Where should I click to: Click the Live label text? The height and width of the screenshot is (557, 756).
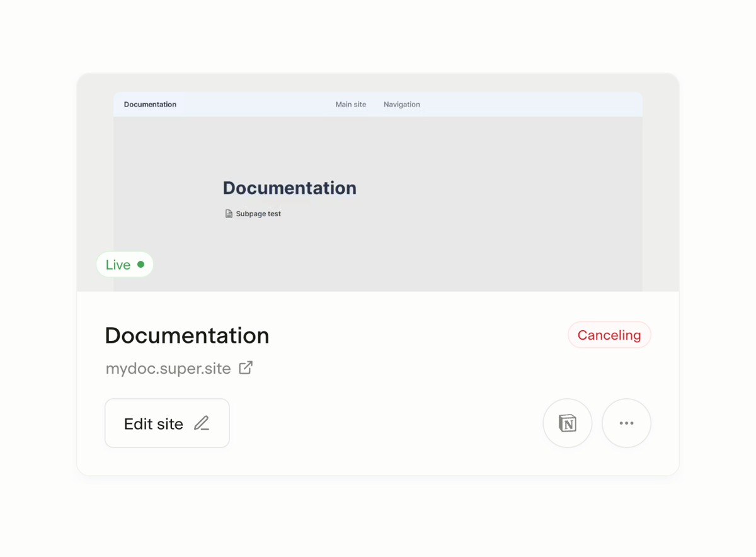click(117, 264)
